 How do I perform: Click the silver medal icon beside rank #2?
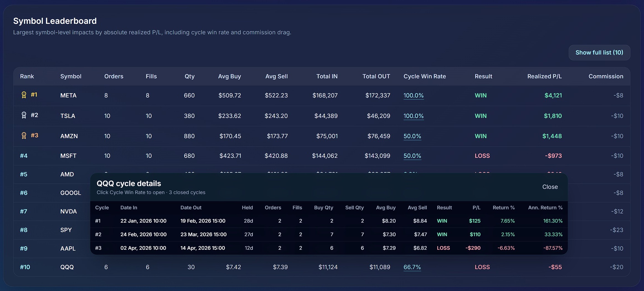coord(24,115)
